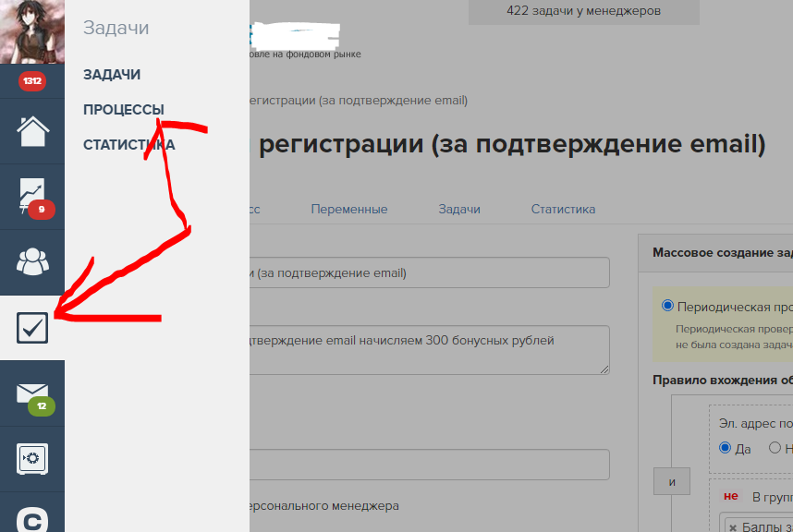Open the ЗАДАЧИ menu item

click(x=111, y=74)
